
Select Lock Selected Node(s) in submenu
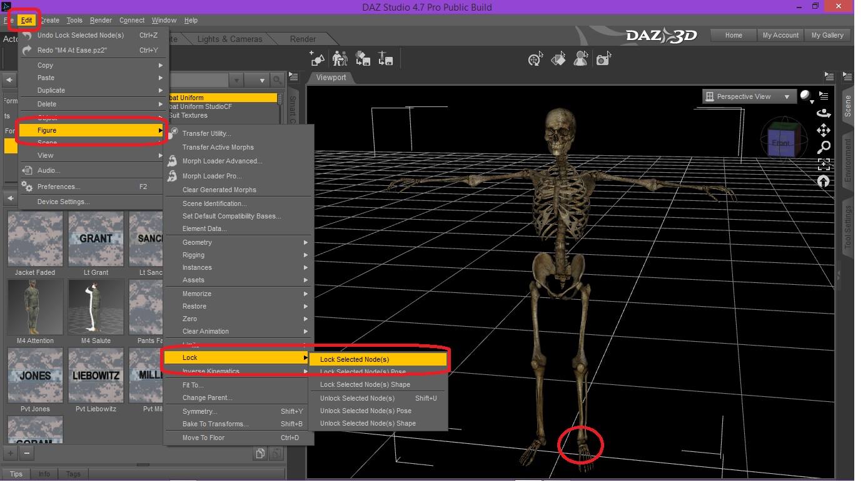379,359
